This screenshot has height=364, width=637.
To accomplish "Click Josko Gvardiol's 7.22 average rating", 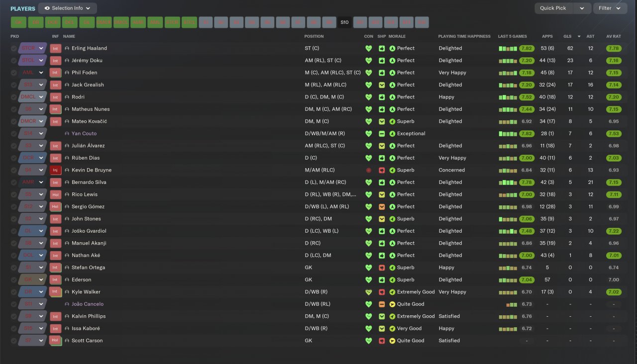I will point(614,231).
